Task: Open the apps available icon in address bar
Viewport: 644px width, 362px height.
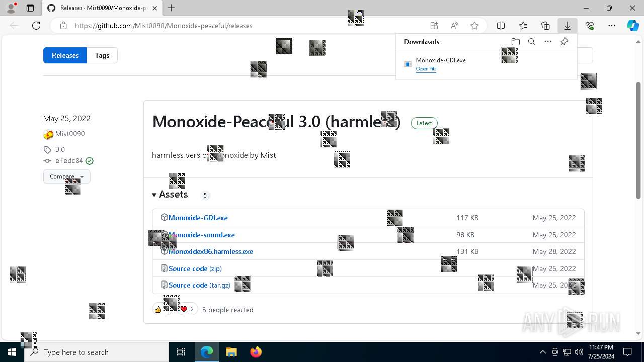Action: [x=434, y=26]
